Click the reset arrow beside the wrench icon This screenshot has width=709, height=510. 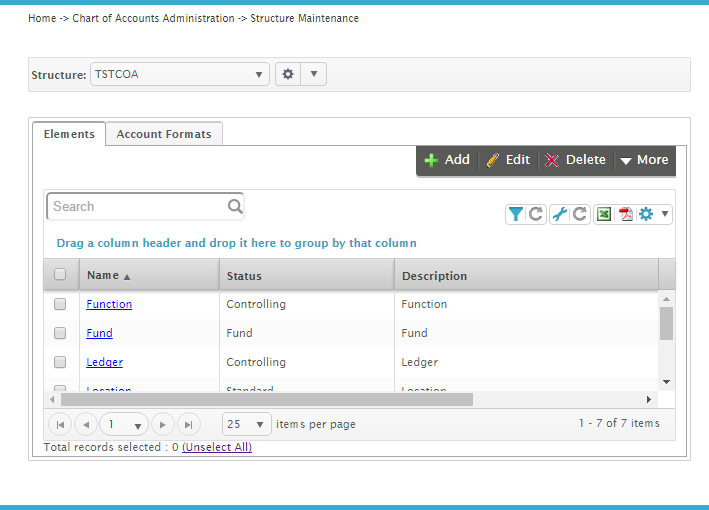point(580,214)
